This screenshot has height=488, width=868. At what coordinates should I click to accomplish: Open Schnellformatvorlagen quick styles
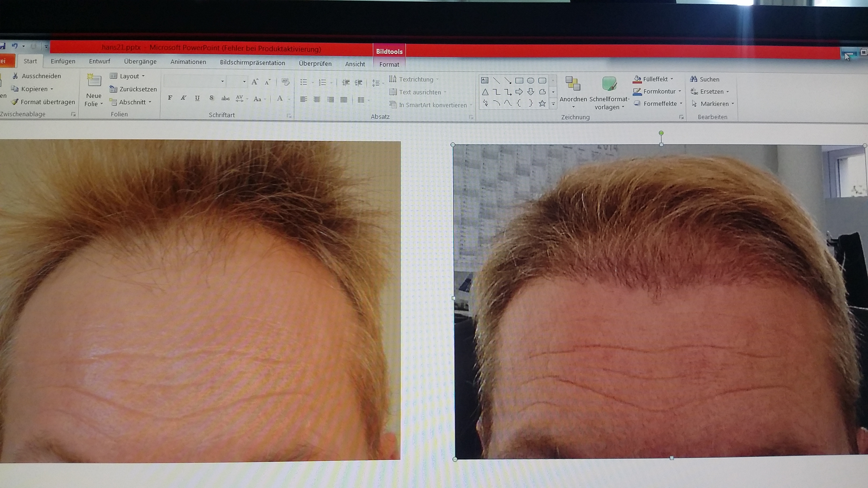(609, 84)
